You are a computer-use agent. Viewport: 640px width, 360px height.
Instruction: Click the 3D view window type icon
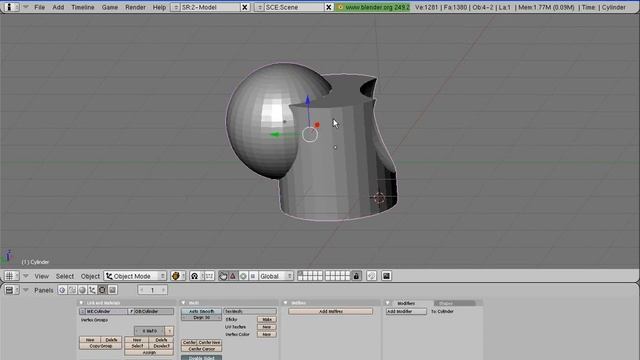[x=11, y=276]
